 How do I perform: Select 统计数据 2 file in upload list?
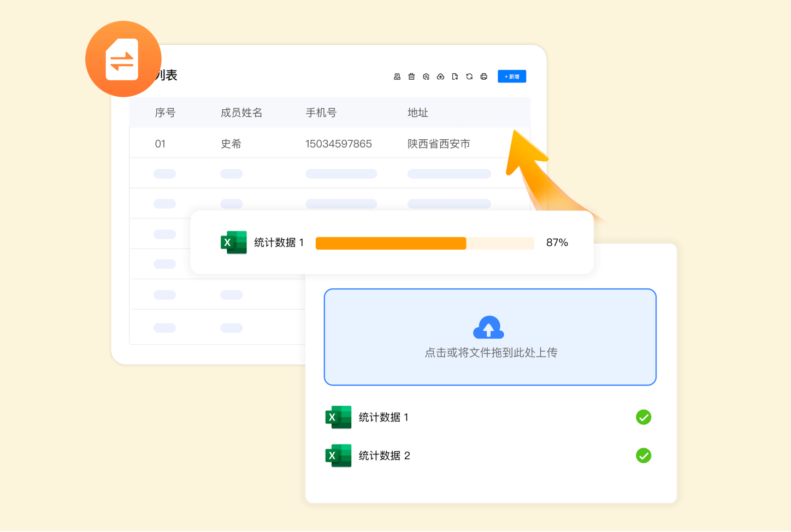click(x=384, y=456)
